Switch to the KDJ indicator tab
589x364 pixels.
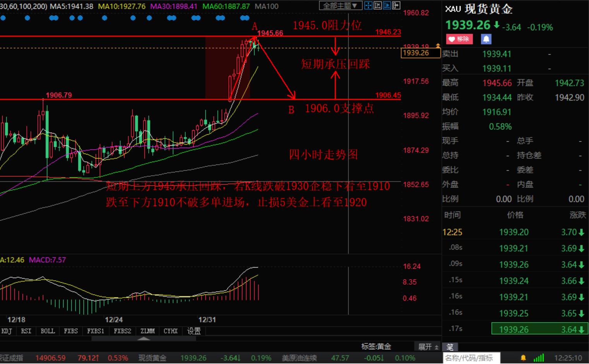[7, 331]
